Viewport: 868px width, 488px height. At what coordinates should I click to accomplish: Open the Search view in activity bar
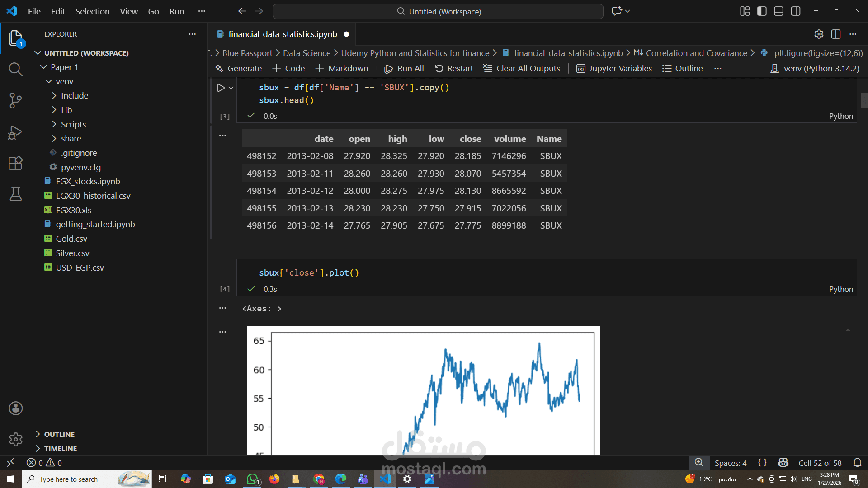(15, 69)
